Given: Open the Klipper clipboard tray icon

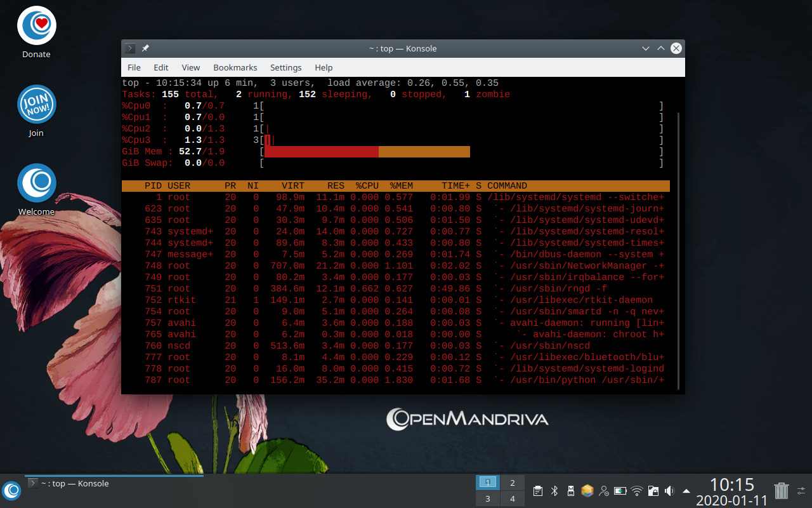Looking at the screenshot, I should 537,491.
